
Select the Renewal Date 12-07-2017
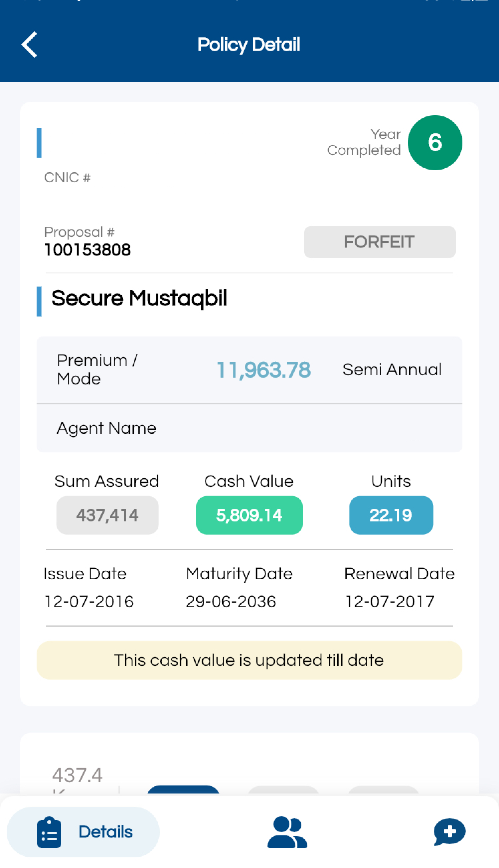click(390, 602)
